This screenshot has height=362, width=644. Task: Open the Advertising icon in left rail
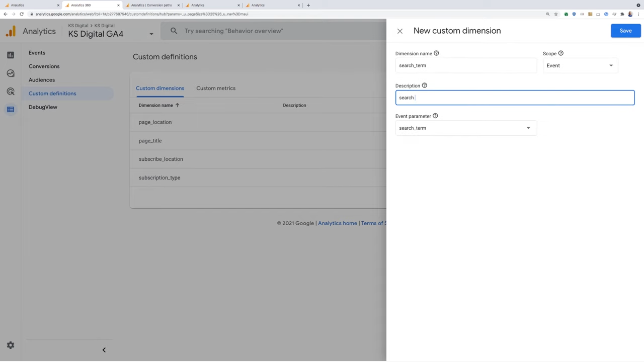click(11, 92)
